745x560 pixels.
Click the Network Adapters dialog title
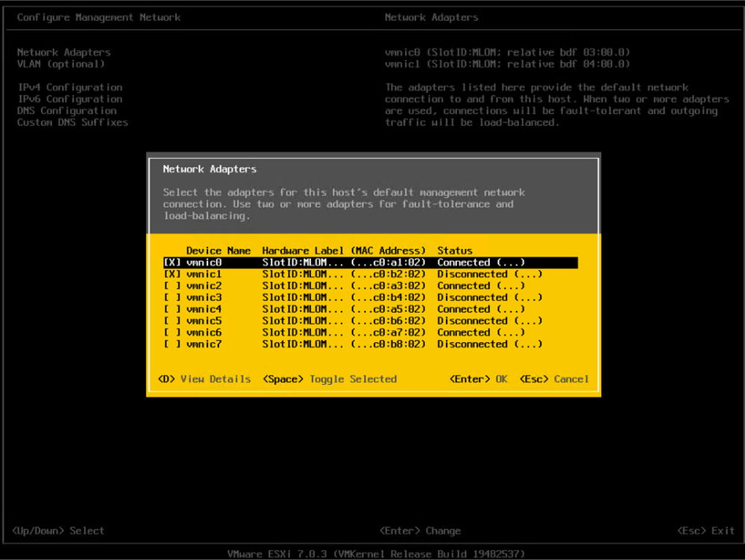pyautogui.click(x=210, y=169)
